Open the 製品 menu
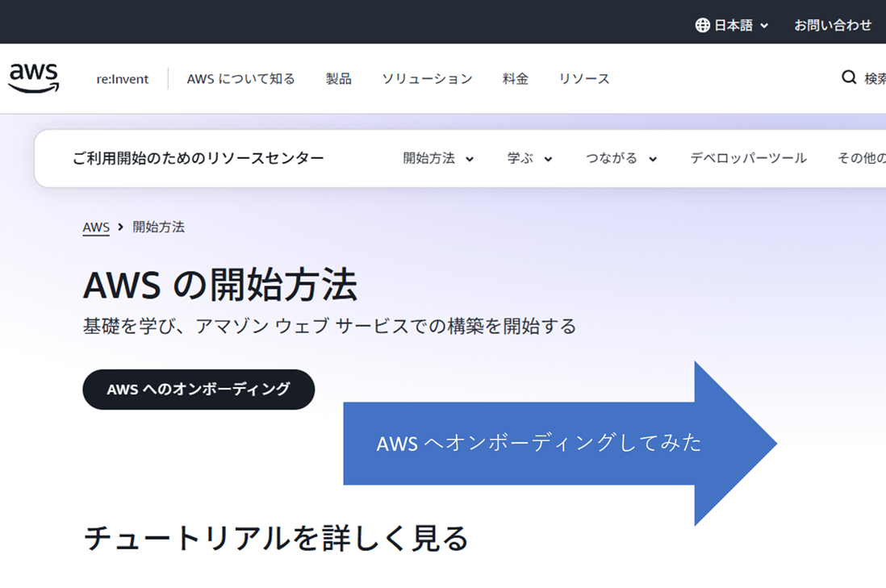Image resolution: width=886 pixels, height=588 pixels. pos(338,78)
